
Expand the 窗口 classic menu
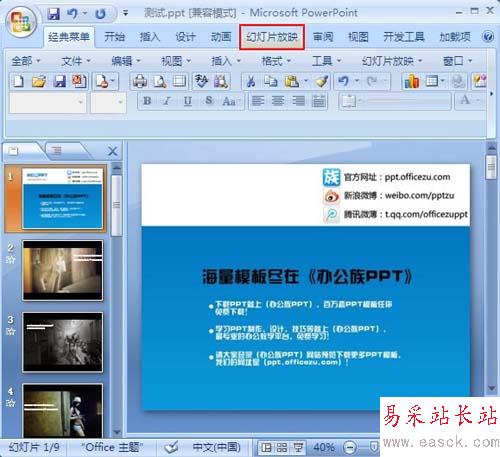coord(457,61)
